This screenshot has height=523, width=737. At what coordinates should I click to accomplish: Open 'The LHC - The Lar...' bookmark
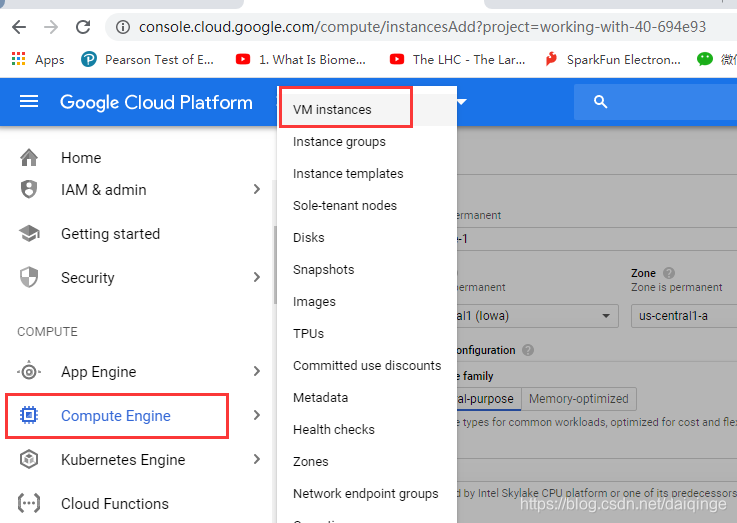tap(457, 60)
